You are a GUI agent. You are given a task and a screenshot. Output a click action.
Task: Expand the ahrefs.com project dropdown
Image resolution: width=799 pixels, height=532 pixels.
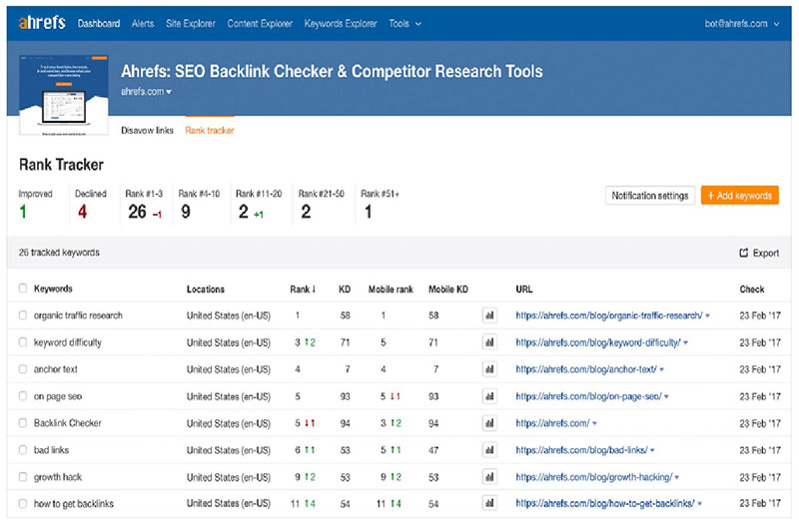146,92
